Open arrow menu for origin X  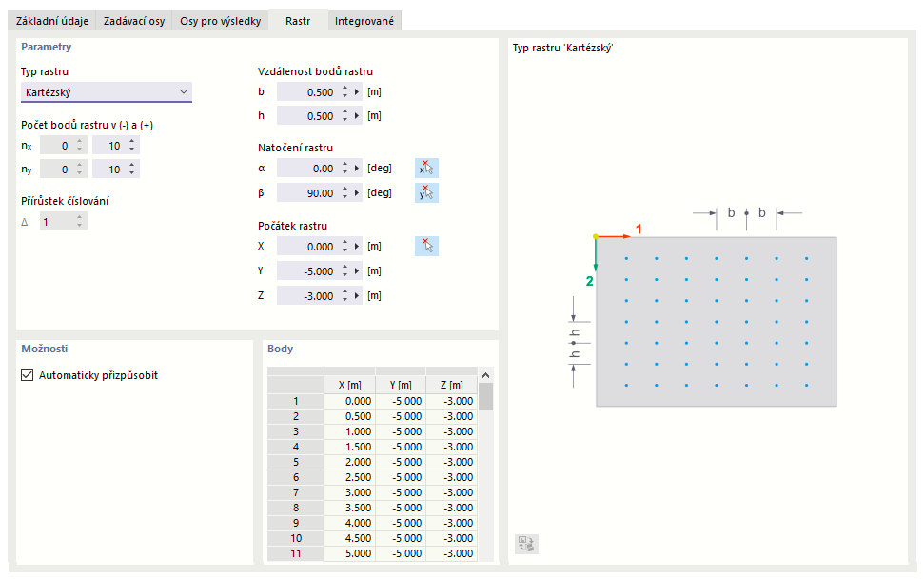tap(357, 246)
